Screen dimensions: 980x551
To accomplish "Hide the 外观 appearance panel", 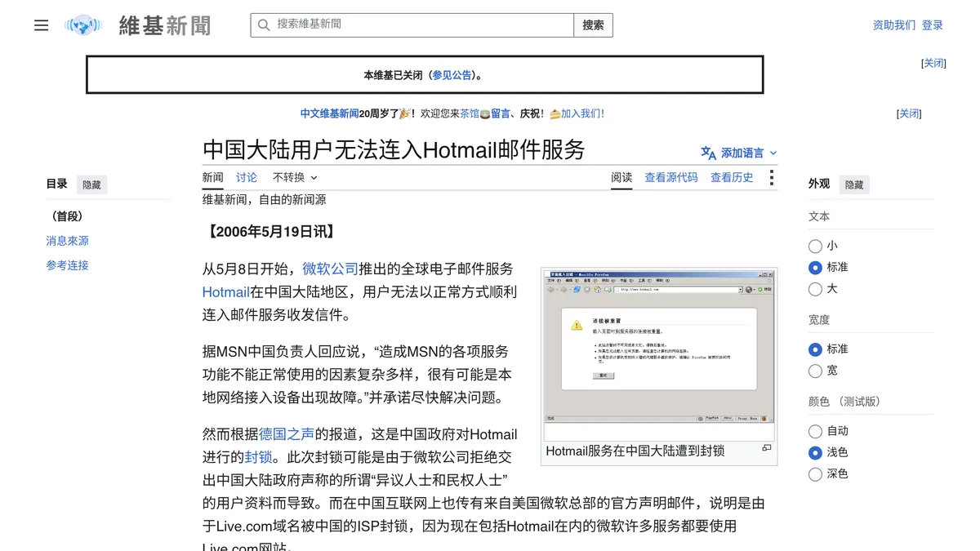I will coord(854,184).
